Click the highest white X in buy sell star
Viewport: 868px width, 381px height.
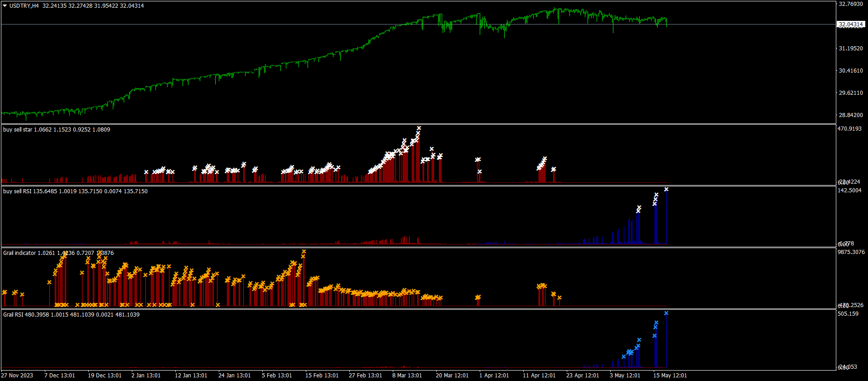coord(419,128)
